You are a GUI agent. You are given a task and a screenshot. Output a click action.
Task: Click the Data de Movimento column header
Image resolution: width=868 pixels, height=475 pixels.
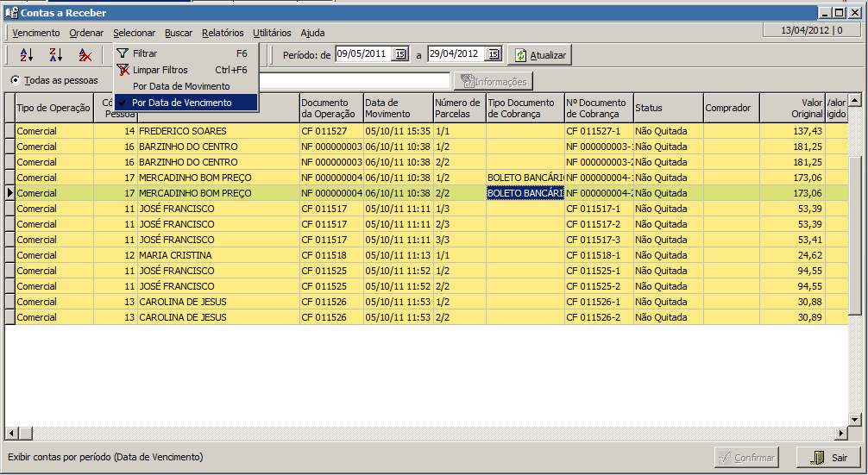click(x=399, y=108)
